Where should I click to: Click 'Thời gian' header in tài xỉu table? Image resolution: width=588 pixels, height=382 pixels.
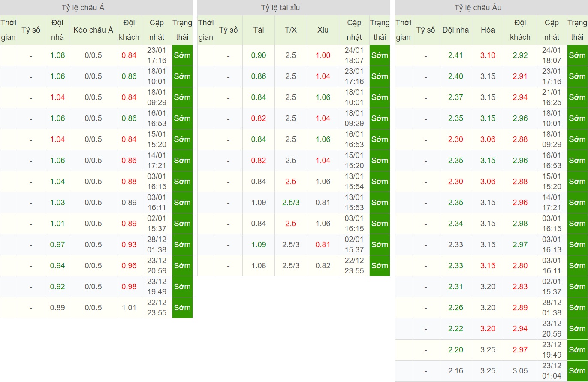pos(206,30)
